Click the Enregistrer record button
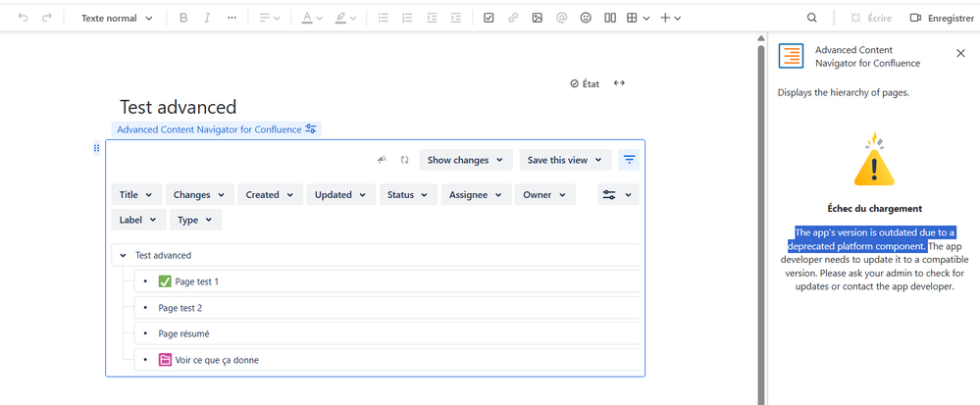 point(942,18)
